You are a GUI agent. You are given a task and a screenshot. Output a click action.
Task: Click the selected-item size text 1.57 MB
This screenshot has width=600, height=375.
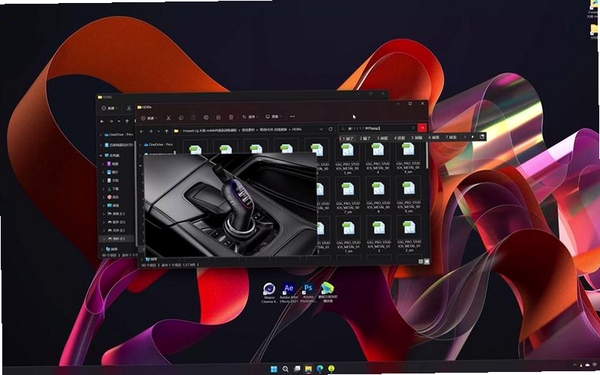(x=189, y=265)
